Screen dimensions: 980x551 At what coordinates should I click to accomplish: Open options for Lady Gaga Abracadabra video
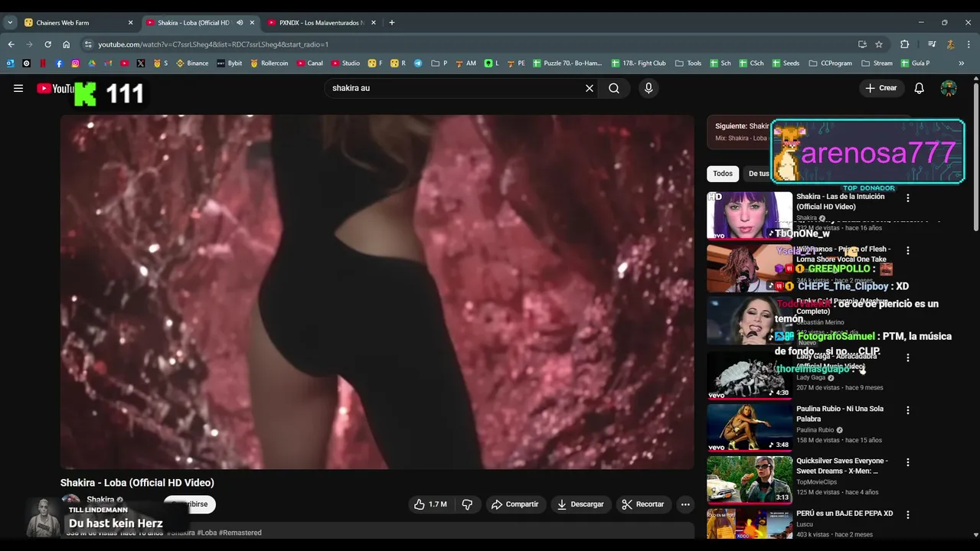point(908,357)
